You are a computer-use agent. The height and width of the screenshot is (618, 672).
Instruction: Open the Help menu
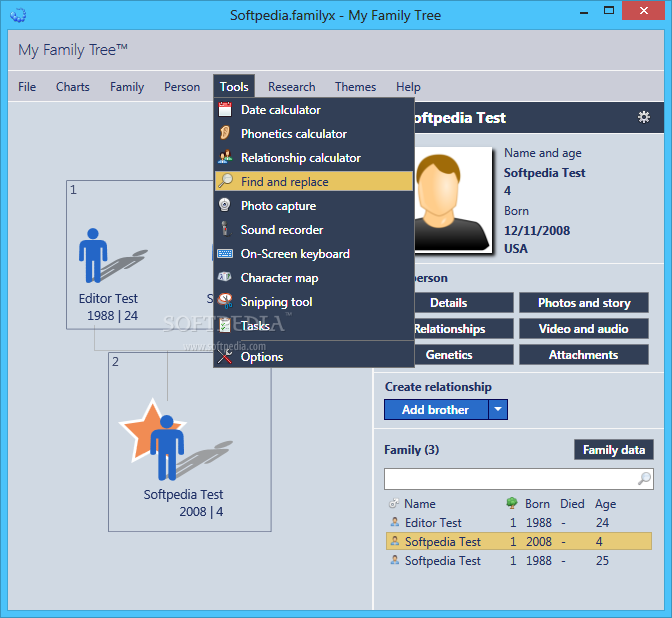[x=408, y=87]
